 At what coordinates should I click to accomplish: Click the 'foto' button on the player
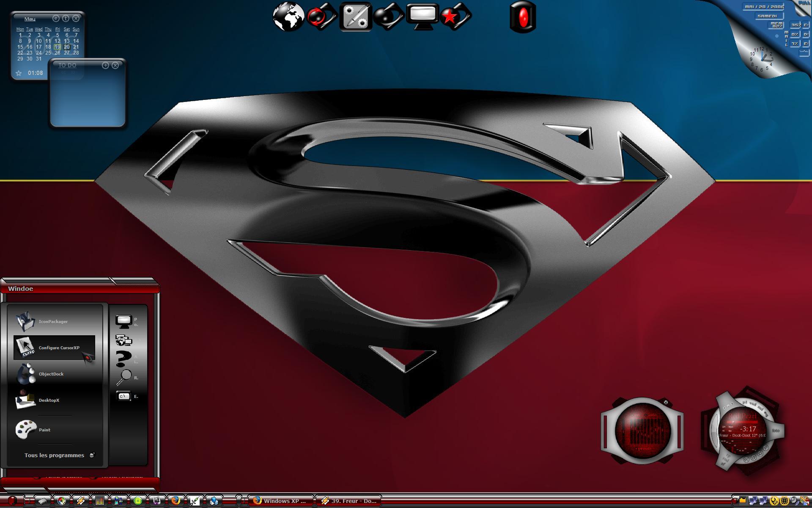click(x=776, y=431)
